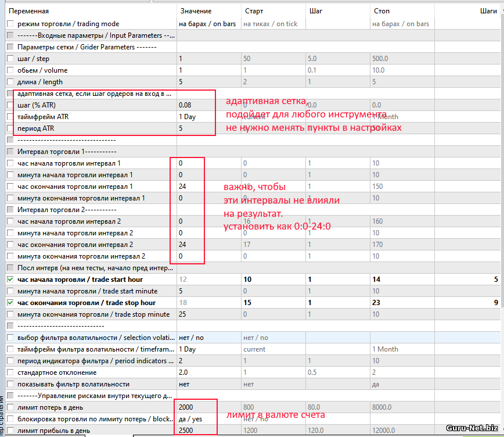
Task: Select the "Старт" column header
Action: click(x=254, y=10)
